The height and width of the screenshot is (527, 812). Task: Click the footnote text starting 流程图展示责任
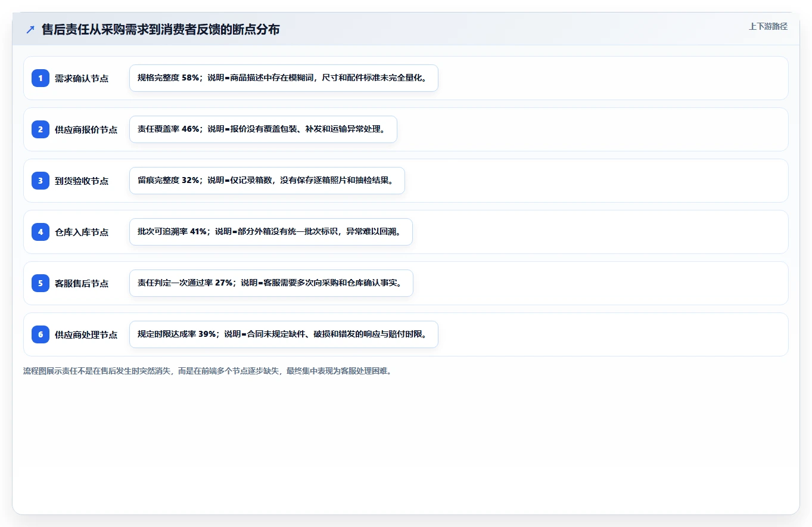(207, 371)
